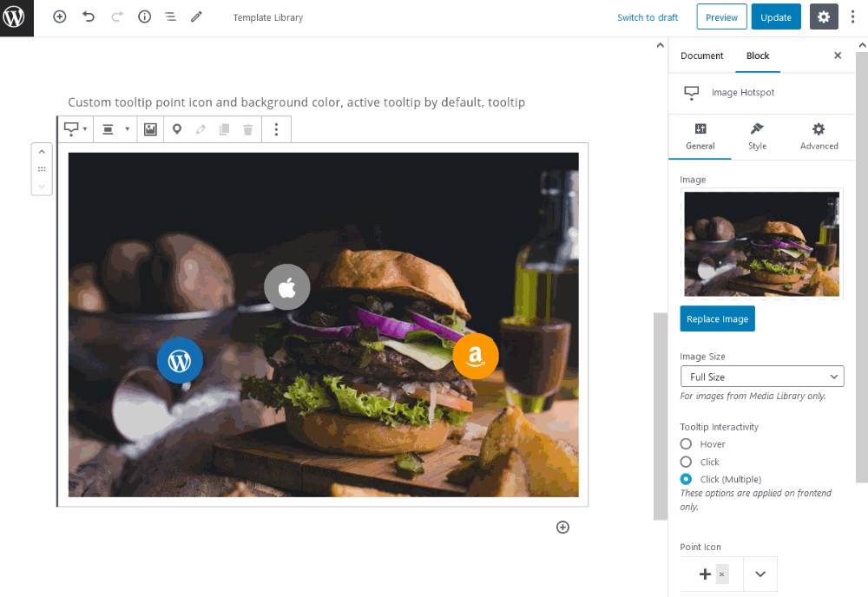Redo the last change
This screenshot has height=597, width=868.
117,17
